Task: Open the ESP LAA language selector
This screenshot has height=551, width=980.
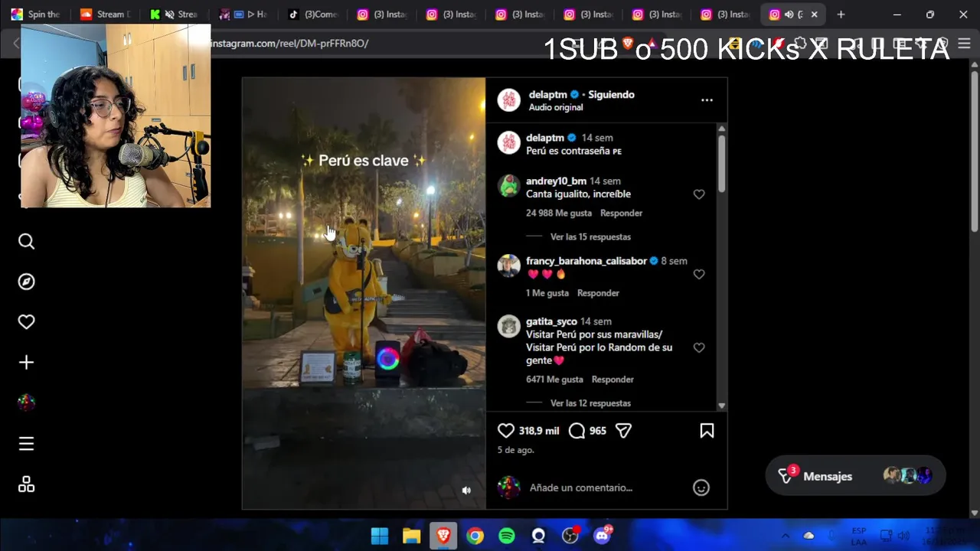Action: (858, 536)
